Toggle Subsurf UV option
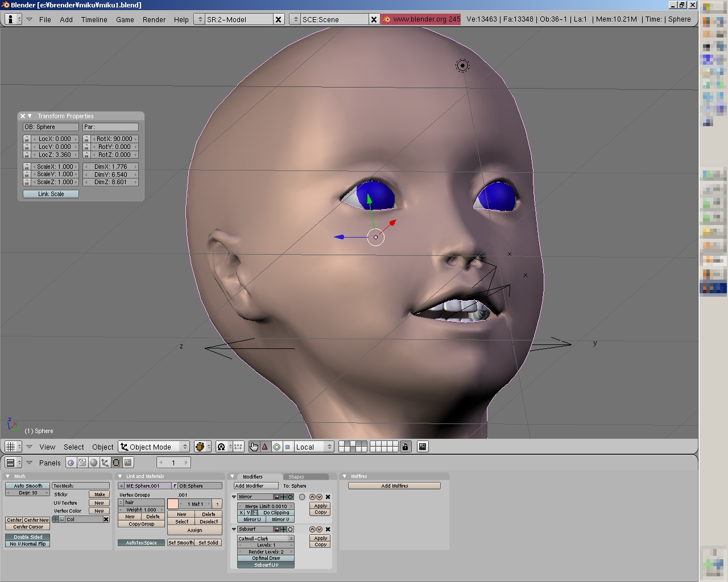 (x=266, y=565)
